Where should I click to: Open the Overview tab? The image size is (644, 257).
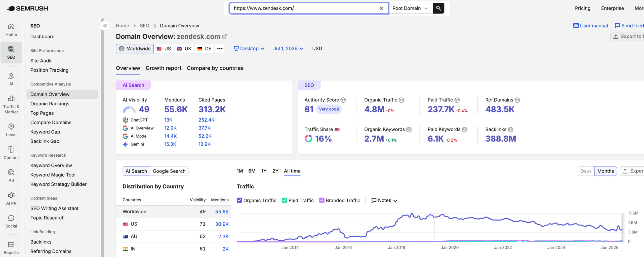(128, 68)
